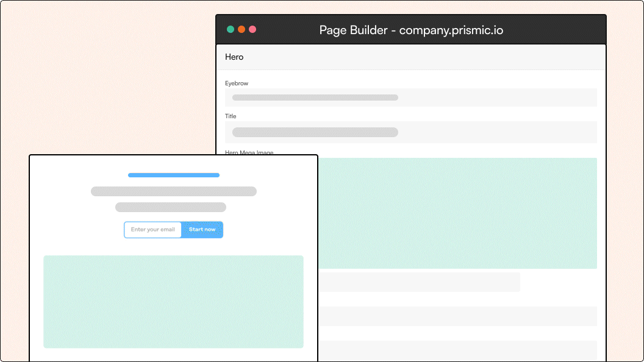Click the pink window control dot
Viewport: 644px width, 362px height.
[252, 29]
